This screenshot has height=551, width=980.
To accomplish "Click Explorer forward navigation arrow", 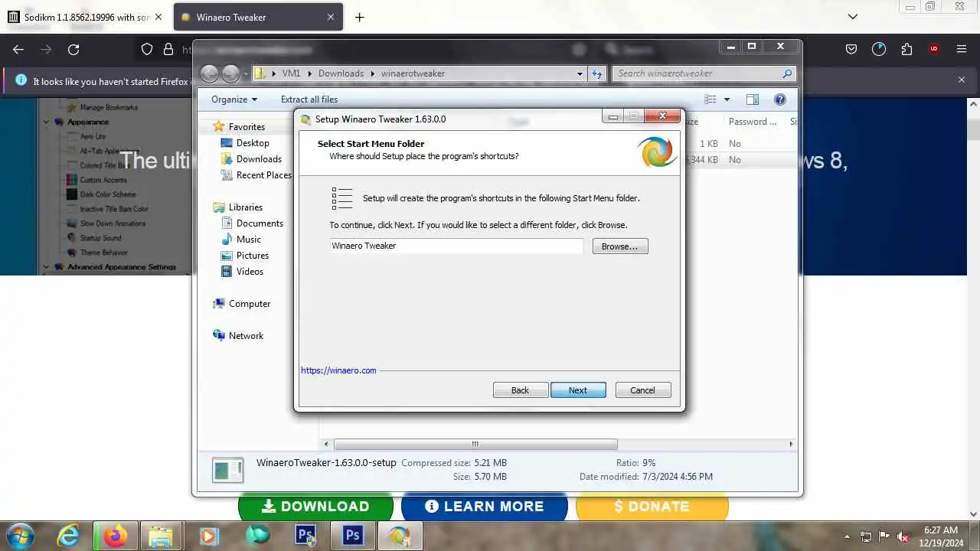I will [231, 73].
